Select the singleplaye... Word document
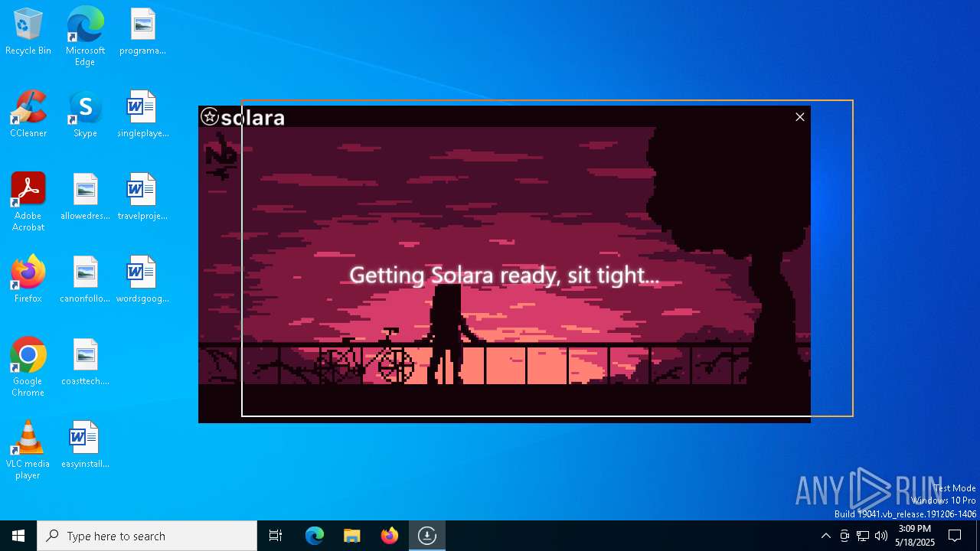This screenshot has width=980, height=551. [142, 115]
